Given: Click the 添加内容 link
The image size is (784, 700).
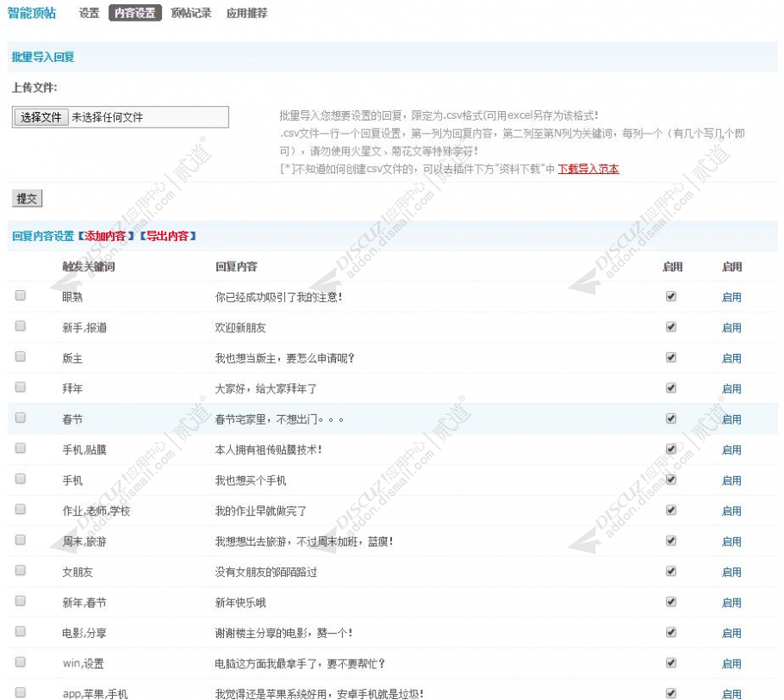Looking at the screenshot, I should click(106, 236).
